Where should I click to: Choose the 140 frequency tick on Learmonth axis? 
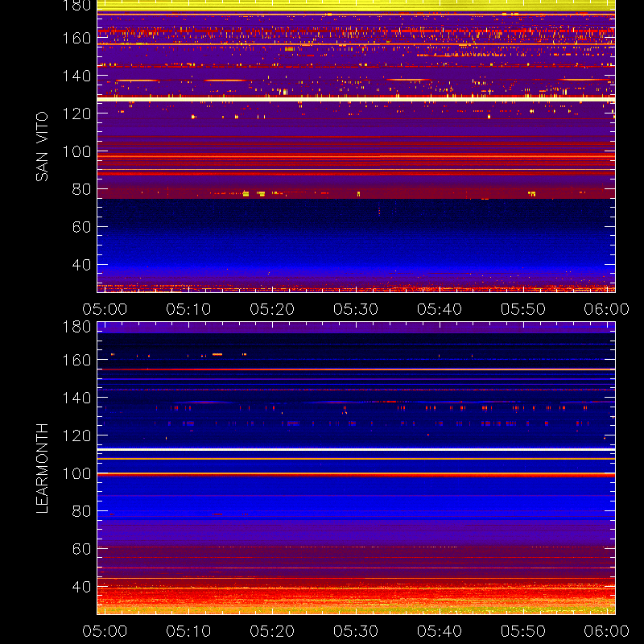(76, 398)
